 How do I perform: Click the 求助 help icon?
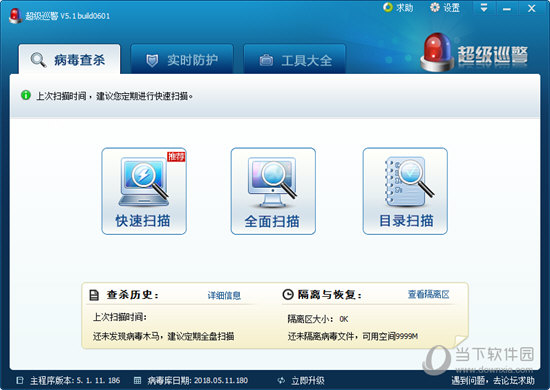(x=388, y=7)
